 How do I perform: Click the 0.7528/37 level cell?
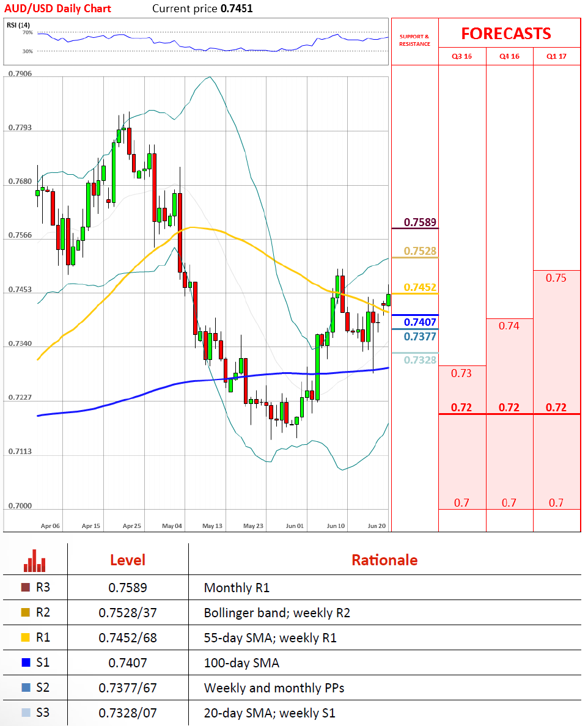tap(128, 612)
